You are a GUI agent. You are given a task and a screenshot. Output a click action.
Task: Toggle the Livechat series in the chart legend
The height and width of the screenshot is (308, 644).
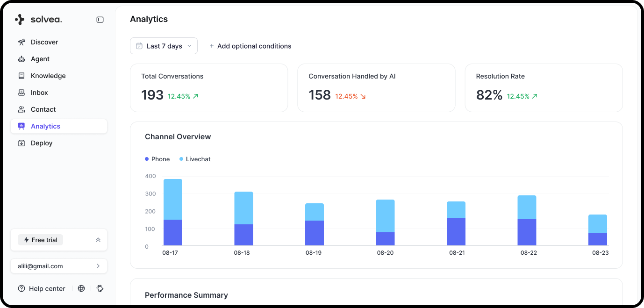(195, 159)
